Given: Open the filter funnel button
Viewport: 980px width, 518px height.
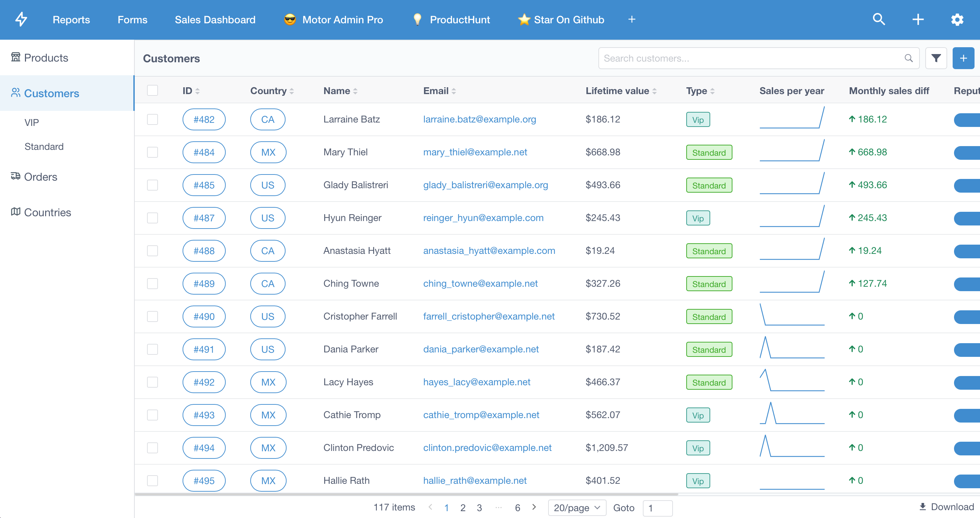Looking at the screenshot, I should pos(936,58).
